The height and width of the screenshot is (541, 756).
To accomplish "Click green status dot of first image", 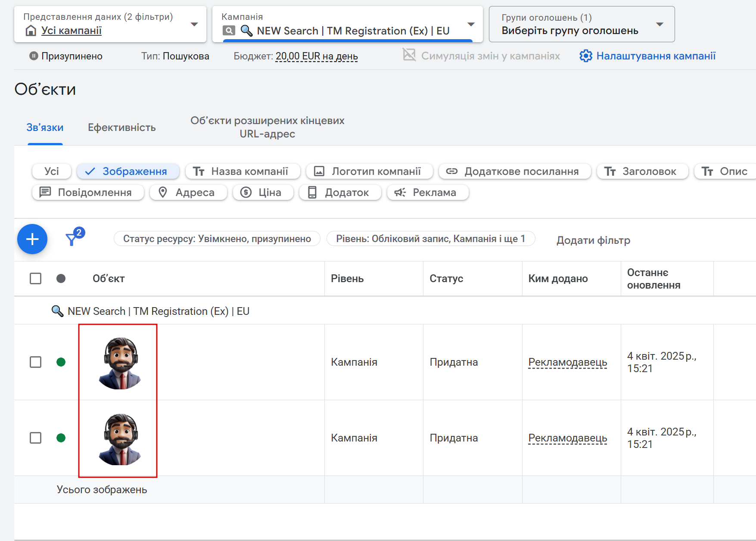I will tap(61, 362).
